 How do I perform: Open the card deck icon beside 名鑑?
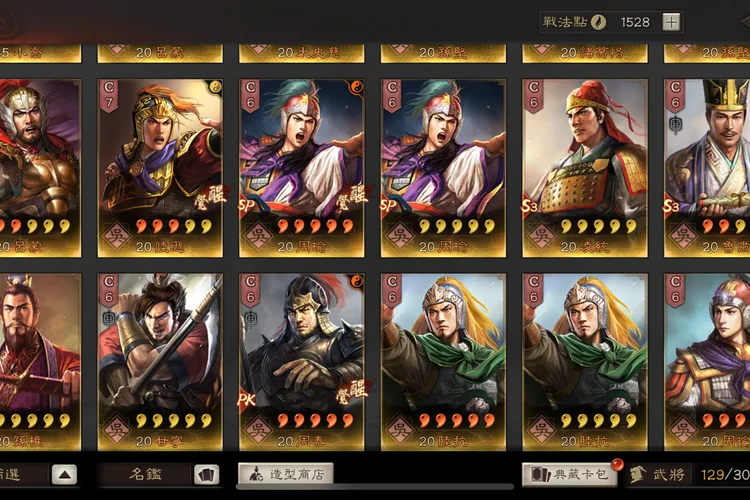(x=206, y=475)
